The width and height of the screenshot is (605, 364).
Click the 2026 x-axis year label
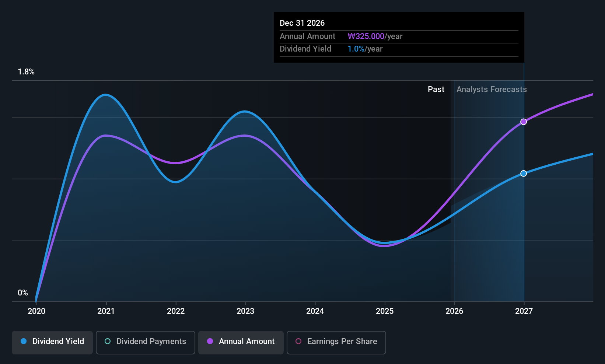[454, 311]
